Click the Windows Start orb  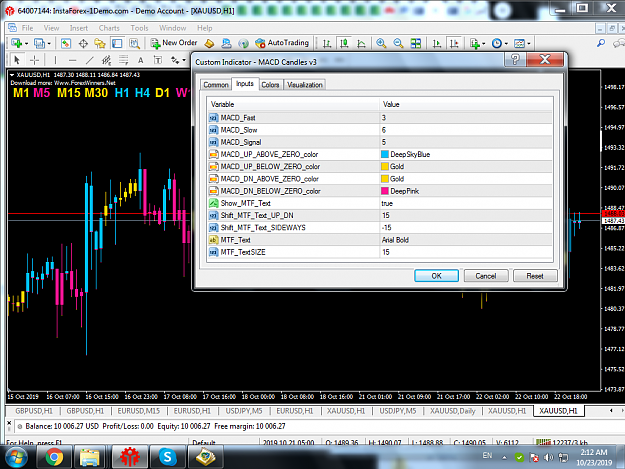pyautogui.click(x=16, y=457)
